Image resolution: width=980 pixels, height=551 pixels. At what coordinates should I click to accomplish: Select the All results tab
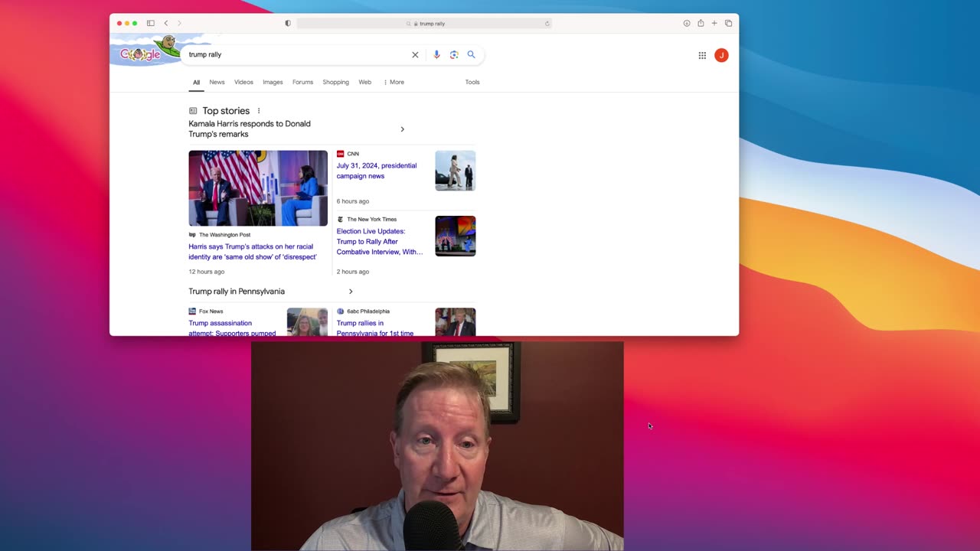coord(196,82)
